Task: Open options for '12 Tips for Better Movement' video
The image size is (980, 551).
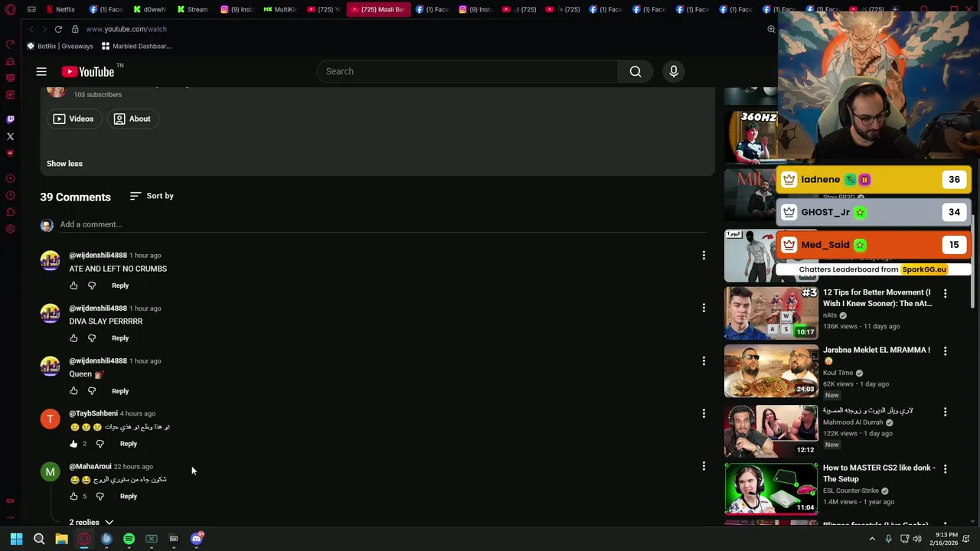Action: coord(945,293)
